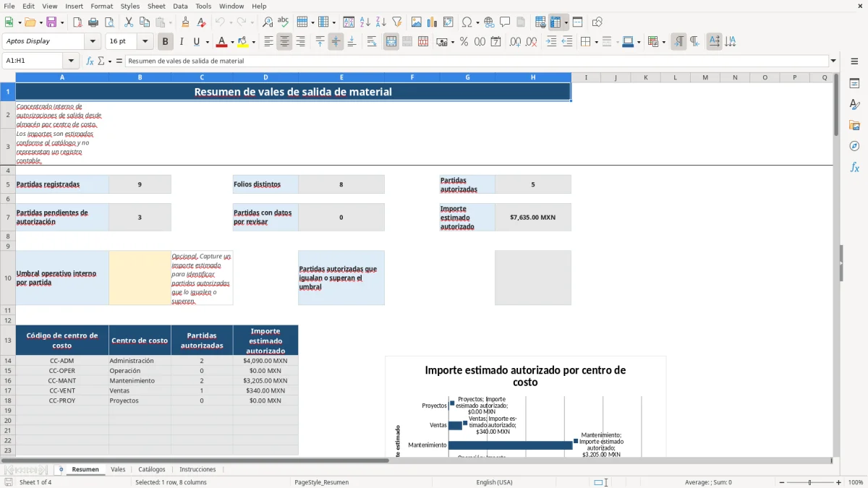This screenshot has width=868, height=488.
Task: Export directly as PDF icon
Action: pos(77,22)
